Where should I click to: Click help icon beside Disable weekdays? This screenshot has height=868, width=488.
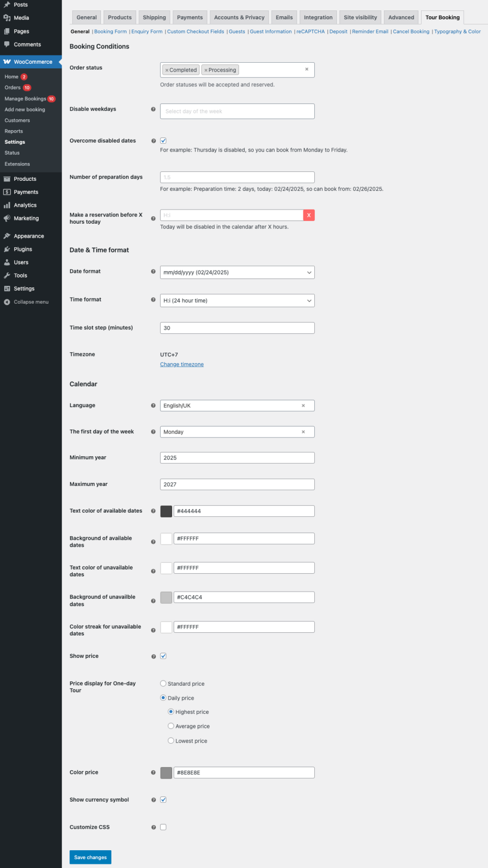(x=153, y=109)
